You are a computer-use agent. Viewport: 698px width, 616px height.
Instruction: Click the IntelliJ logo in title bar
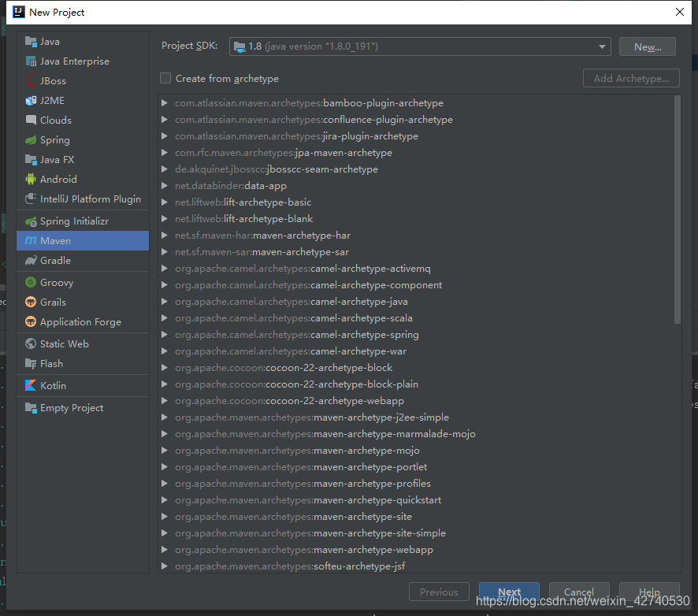tap(19, 12)
